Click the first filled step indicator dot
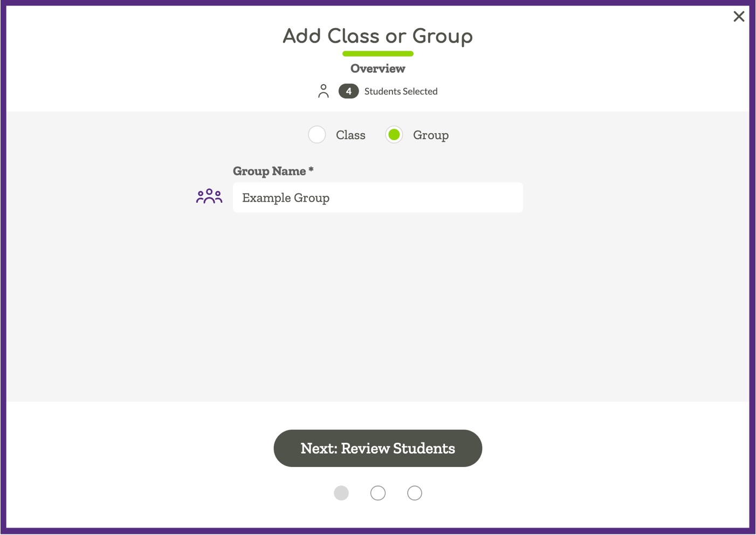The height and width of the screenshot is (535, 756). [341, 492]
